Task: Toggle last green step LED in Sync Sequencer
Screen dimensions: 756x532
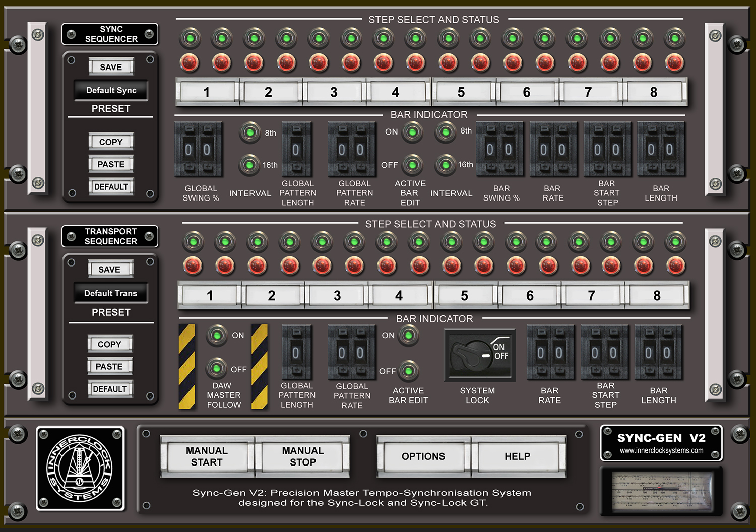Action: 675,38
